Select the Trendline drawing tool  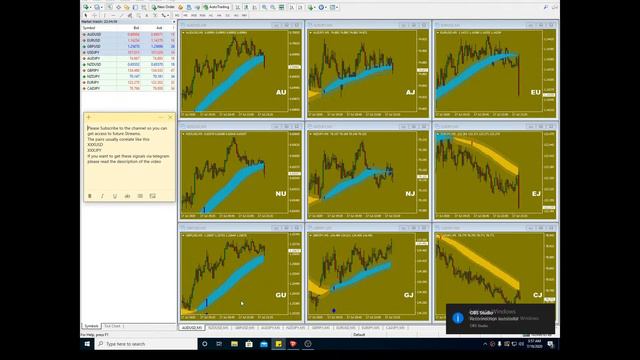(122, 15)
